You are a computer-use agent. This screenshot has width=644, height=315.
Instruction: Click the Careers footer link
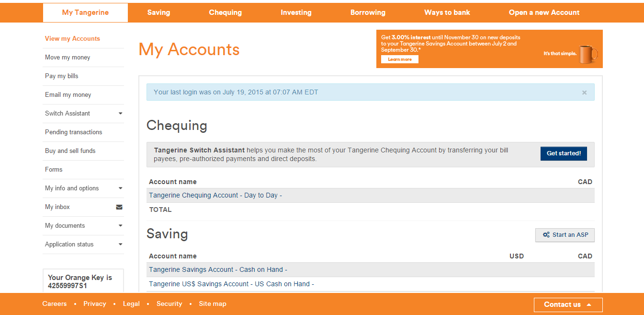55,304
